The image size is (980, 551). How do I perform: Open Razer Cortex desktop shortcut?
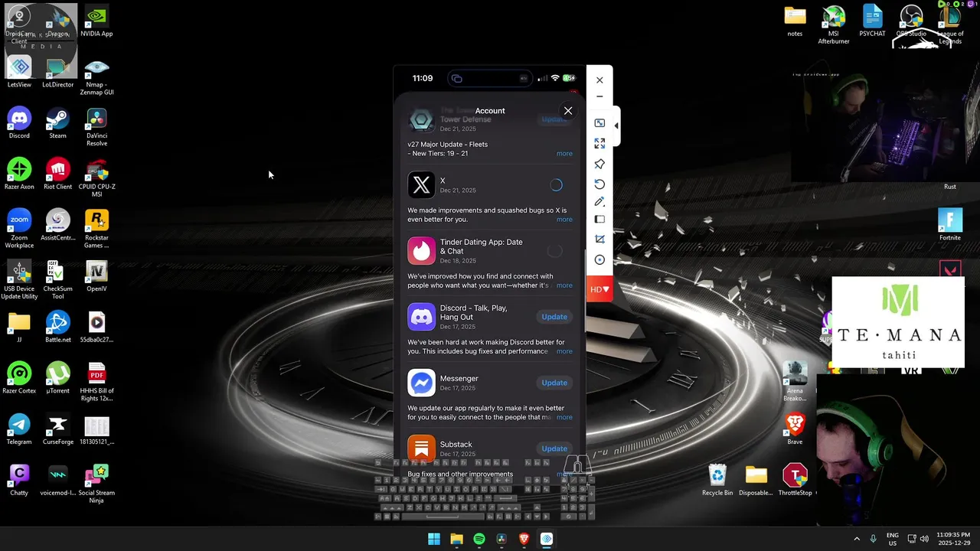click(x=19, y=378)
